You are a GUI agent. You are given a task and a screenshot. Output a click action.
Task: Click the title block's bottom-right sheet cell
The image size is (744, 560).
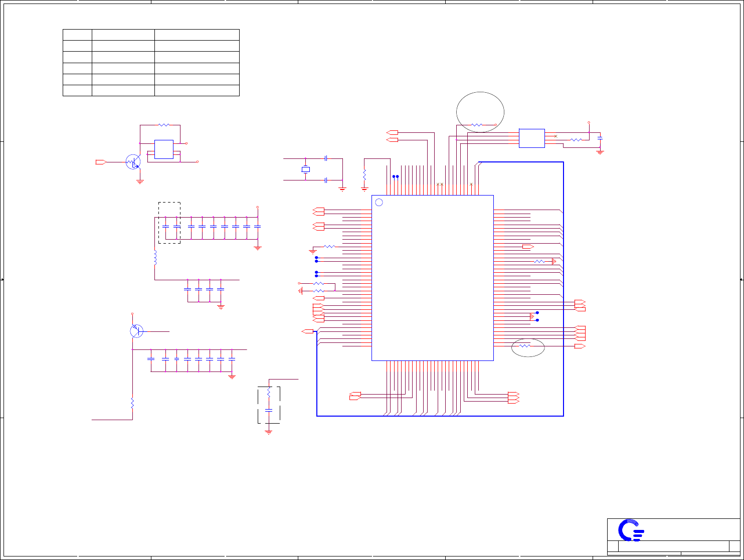click(x=734, y=546)
